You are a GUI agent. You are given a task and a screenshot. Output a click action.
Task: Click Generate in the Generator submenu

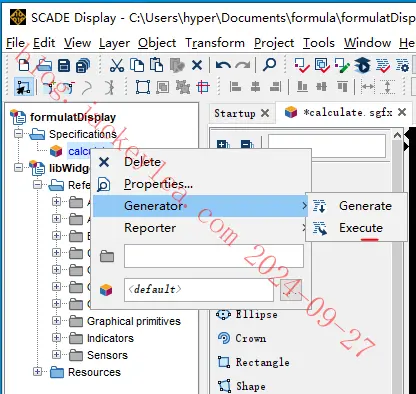point(356,206)
